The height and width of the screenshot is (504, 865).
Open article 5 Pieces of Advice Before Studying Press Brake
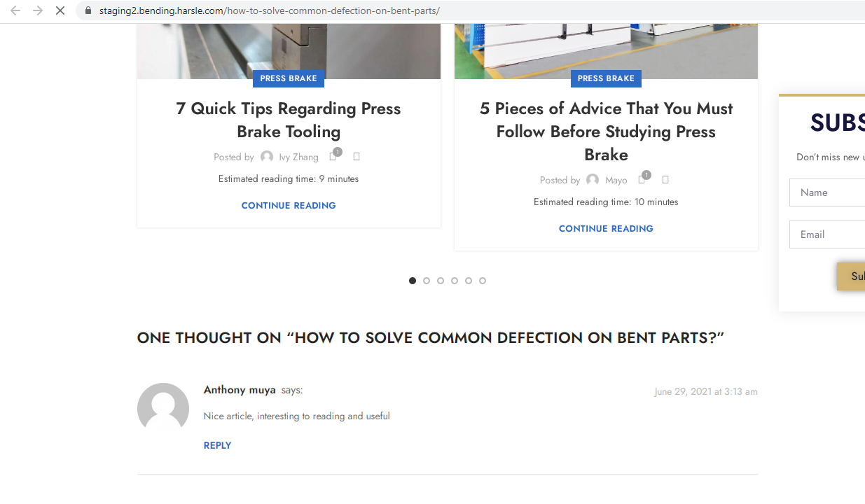[606, 131]
